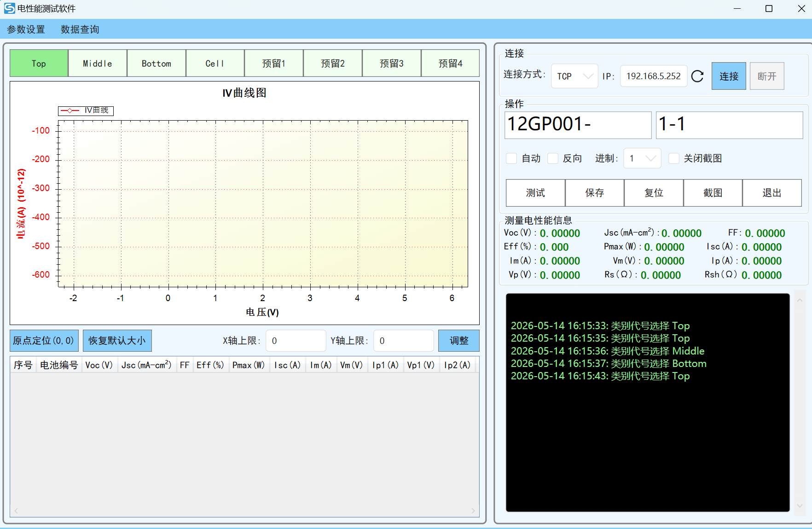This screenshot has height=529, width=812.
Task: Click the Ip1(A) column header
Action: coord(386,365)
